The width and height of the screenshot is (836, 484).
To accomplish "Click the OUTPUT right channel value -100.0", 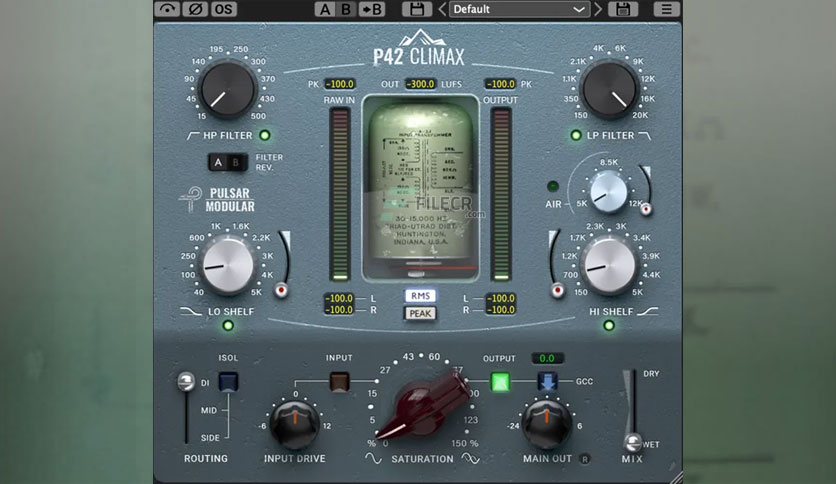I will tap(501, 310).
